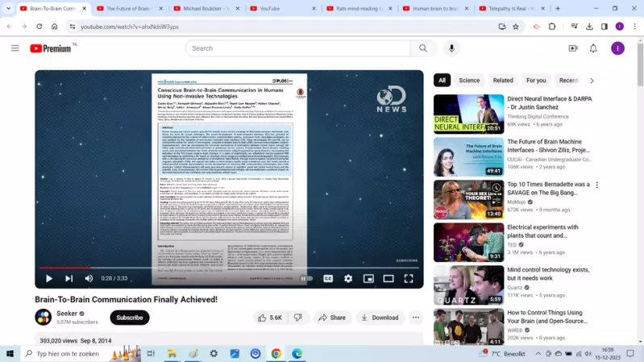Enter fullscreen mode

point(409,279)
